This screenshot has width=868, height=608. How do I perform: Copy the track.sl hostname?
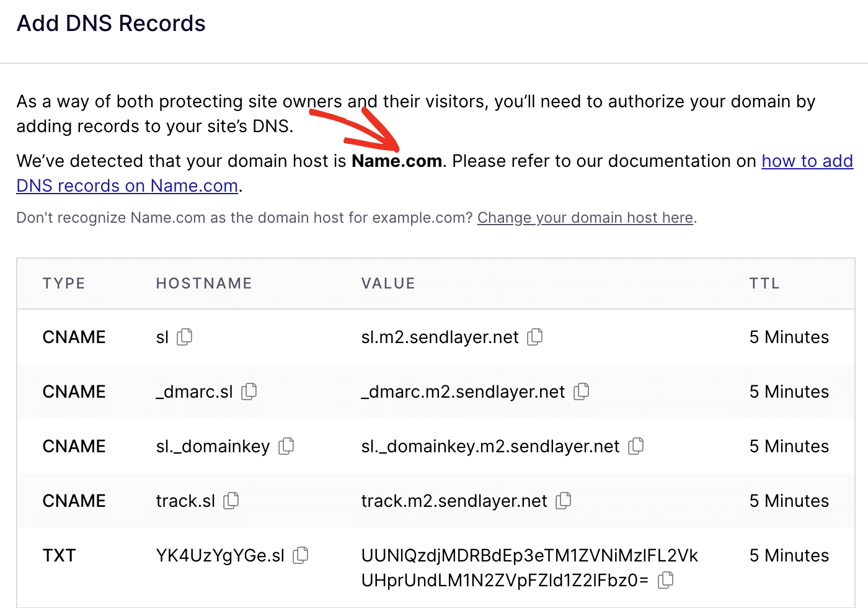point(231,501)
